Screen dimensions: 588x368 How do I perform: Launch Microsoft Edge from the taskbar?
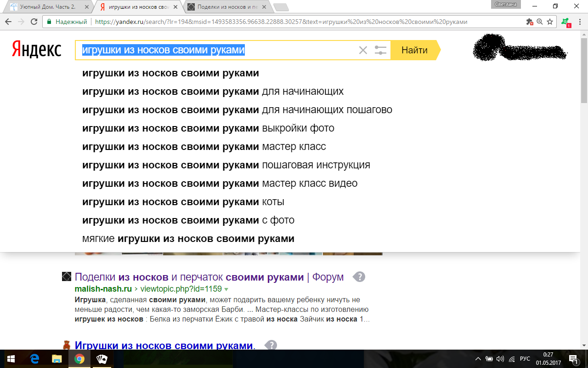(x=34, y=359)
